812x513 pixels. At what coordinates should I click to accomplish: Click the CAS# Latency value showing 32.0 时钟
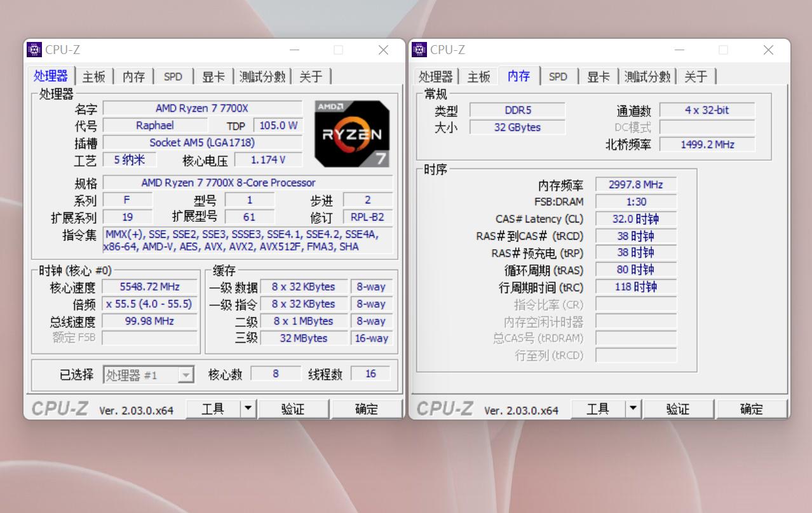click(635, 219)
